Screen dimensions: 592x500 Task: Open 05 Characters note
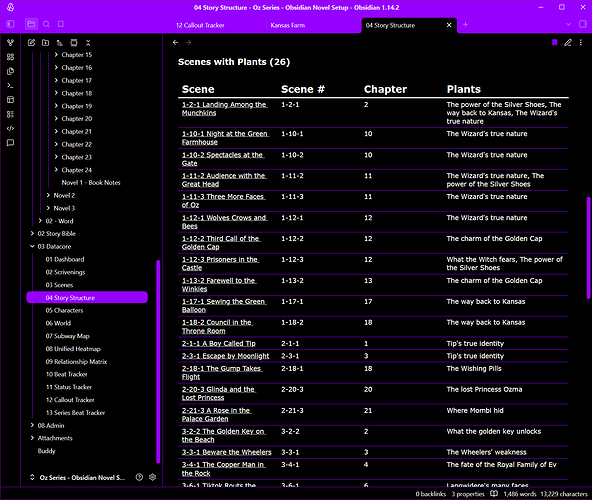(x=65, y=310)
